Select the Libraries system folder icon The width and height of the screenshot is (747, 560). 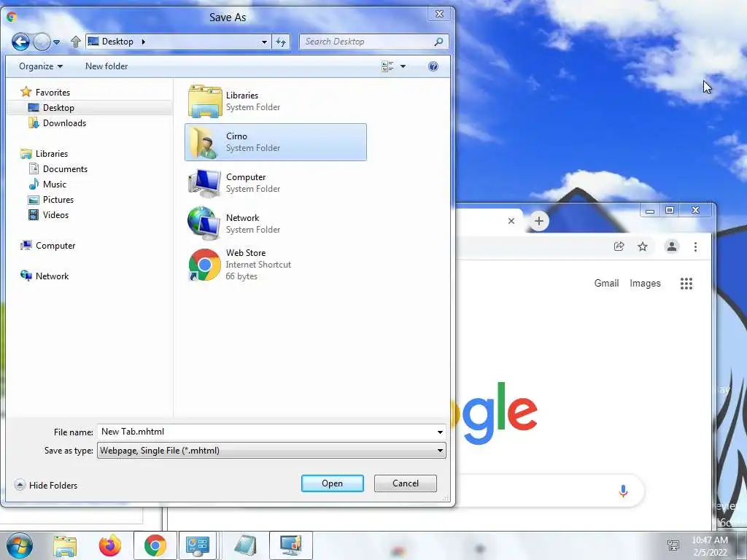tap(205, 101)
